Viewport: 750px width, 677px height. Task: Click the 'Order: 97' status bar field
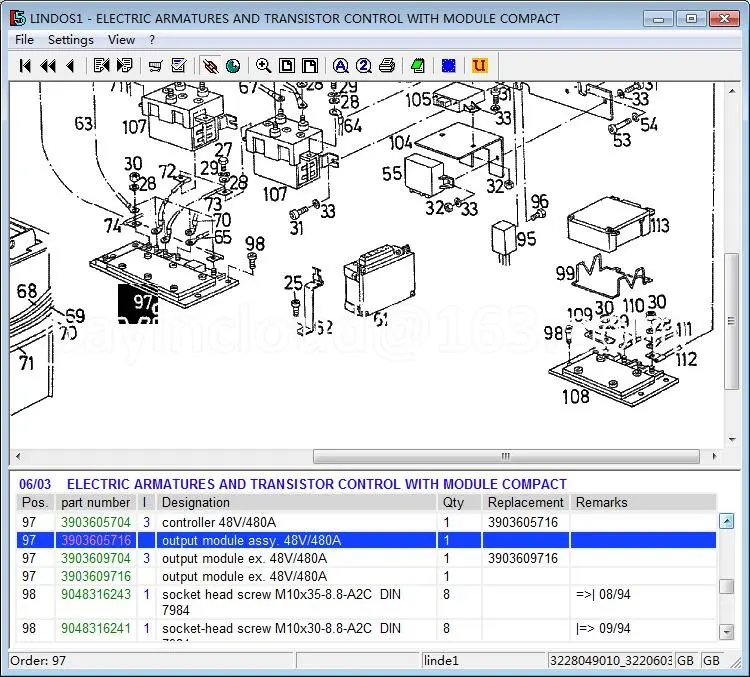pyautogui.click(x=151, y=661)
